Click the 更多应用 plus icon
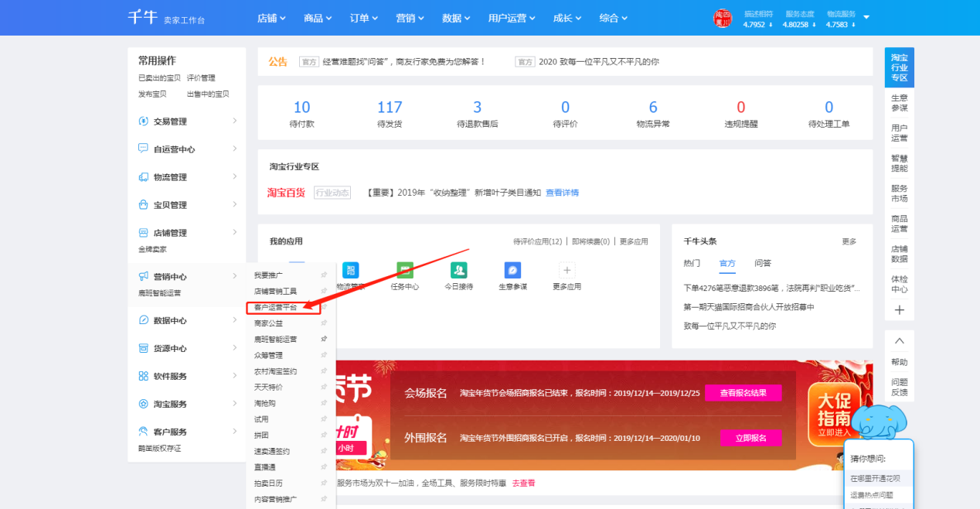 (x=567, y=270)
